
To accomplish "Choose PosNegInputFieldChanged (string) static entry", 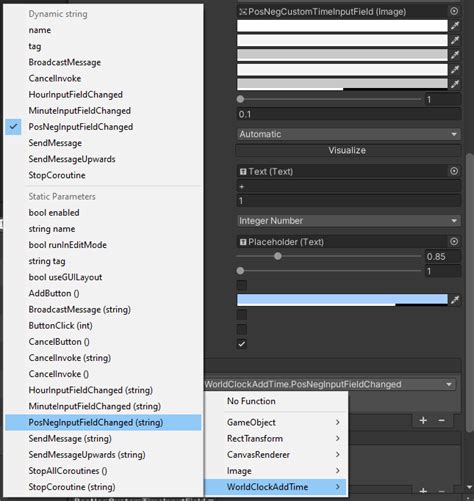I will [103, 422].
